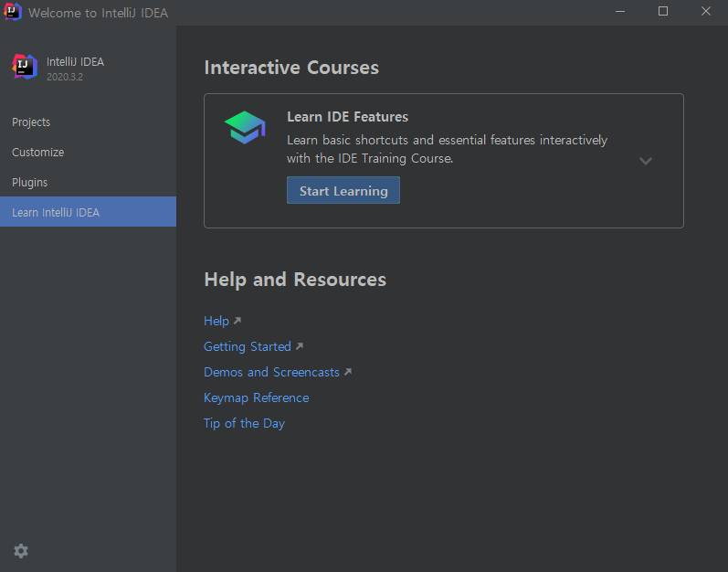Viewport: 728px width, 572px height.
Task: Go to the Plugins tab
Action: coord(89,183)
